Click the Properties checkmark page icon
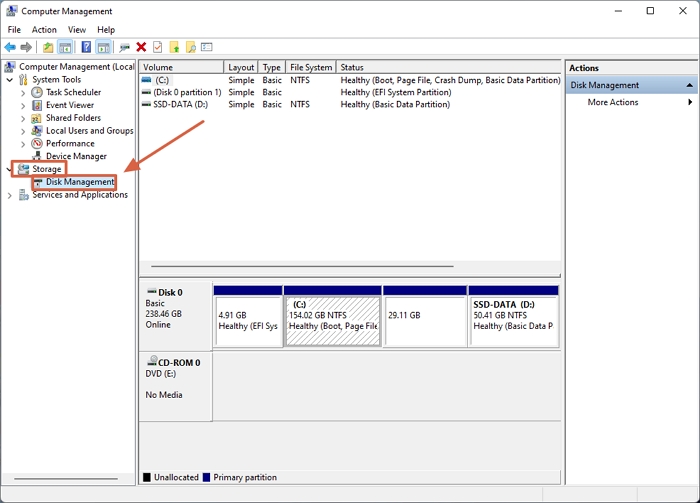Image resolution: width=700 pixels, height=503 pixels. tap(158, 47)
